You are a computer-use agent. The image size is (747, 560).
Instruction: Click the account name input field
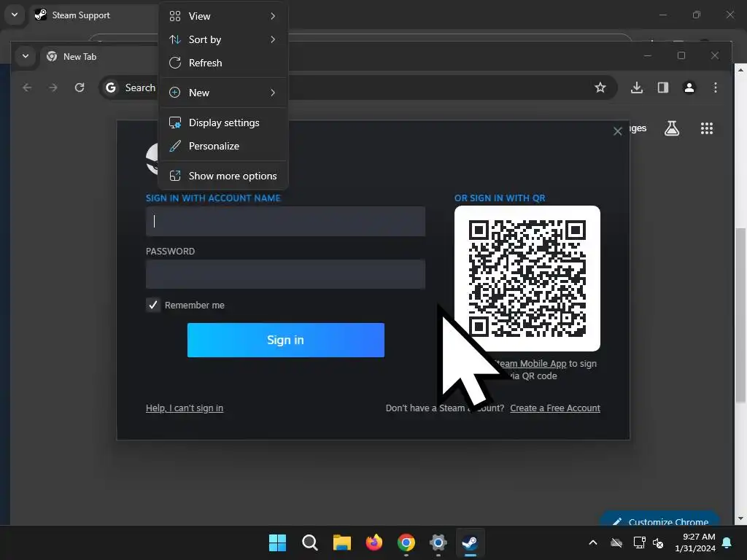pyautogui.click(x=285, y=221)
